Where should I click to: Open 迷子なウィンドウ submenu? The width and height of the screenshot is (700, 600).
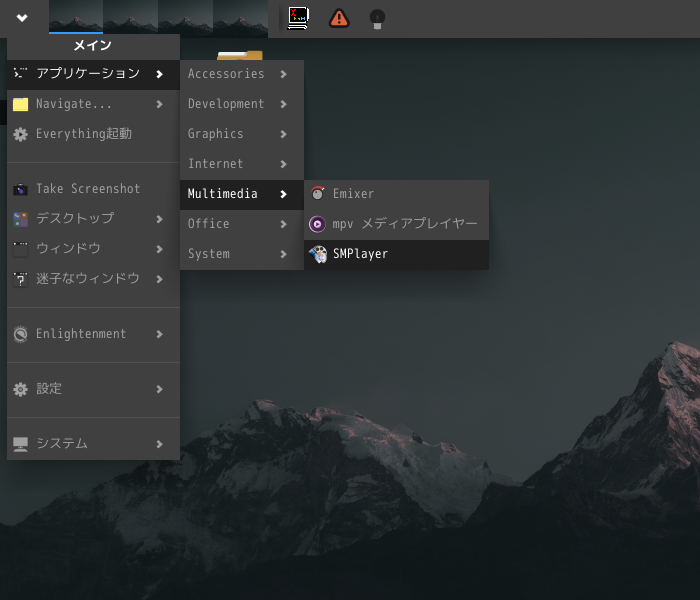tap(93, 279)
